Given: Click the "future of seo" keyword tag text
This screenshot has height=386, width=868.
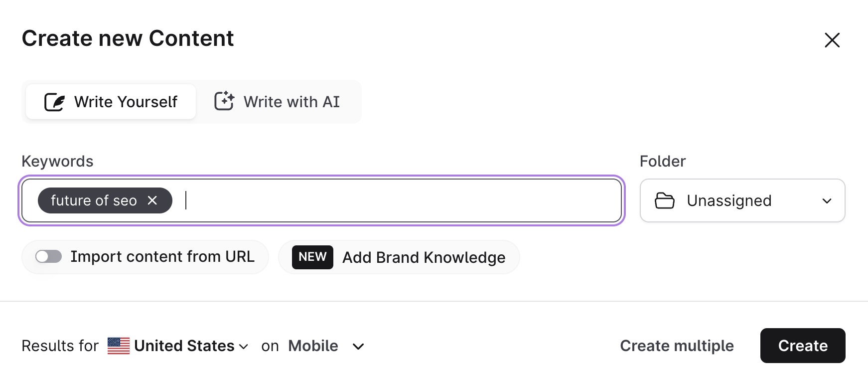Looking at the screenshot, I should 94,200.
